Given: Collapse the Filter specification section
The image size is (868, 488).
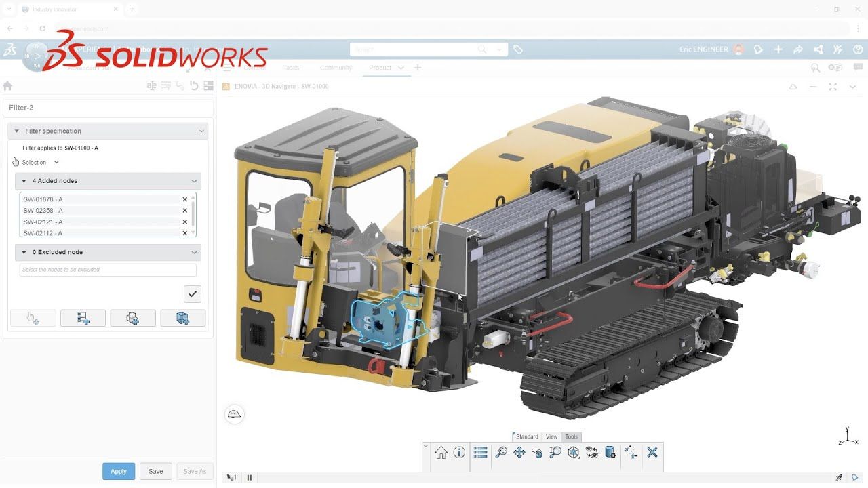Looking at the screenshot, I should pos(201,131).
